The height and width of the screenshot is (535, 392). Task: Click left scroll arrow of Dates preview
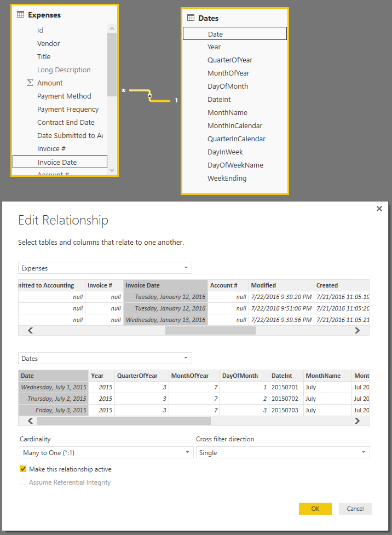tap(30, 421)
